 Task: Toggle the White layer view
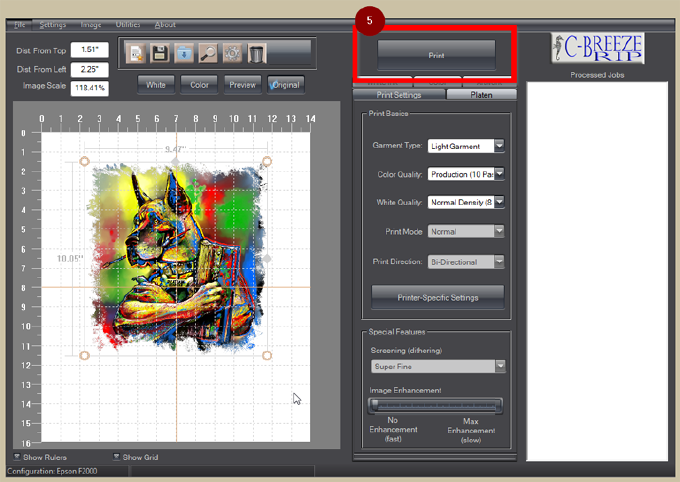click(x=156, y=85)
